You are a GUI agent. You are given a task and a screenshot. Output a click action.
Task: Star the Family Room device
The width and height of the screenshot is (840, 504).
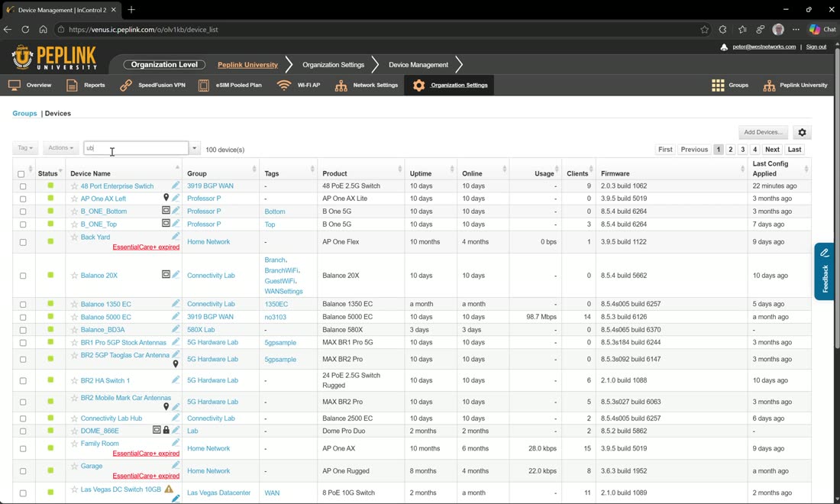click(x=75, y=444)
